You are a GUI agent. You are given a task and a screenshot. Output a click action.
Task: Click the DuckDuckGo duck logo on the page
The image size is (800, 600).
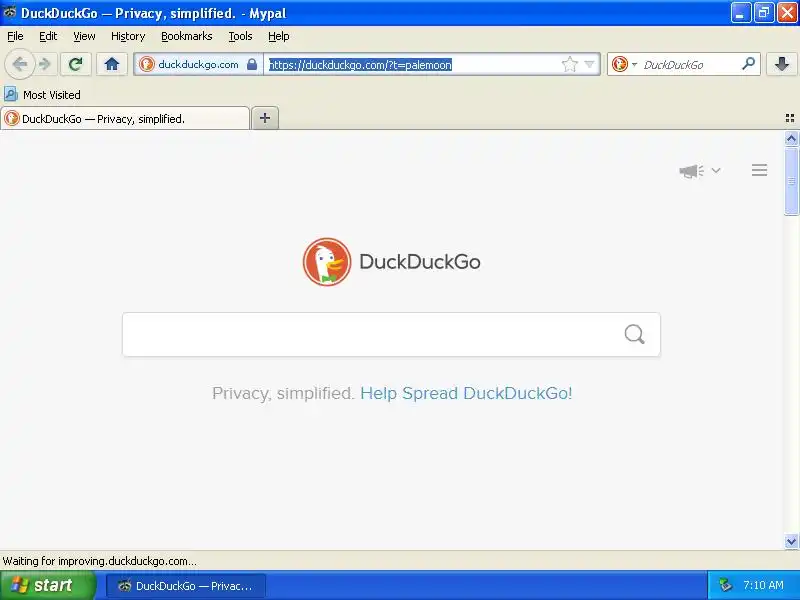point(327,262)
